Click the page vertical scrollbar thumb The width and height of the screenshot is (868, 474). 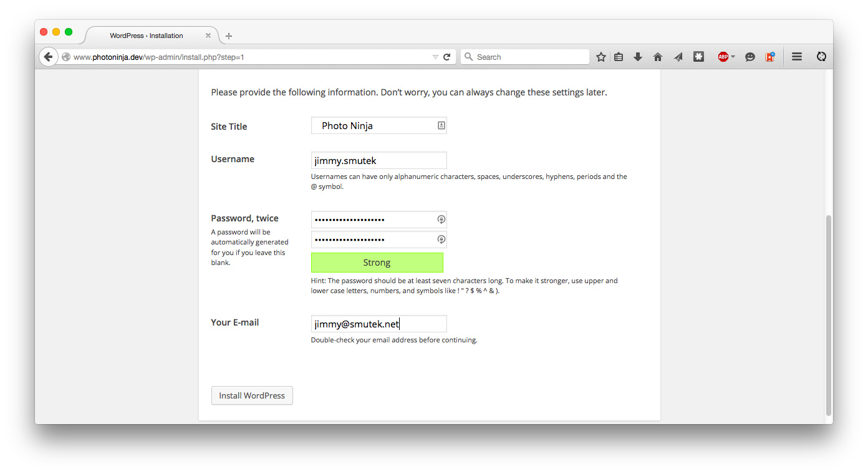tap(828, 315)
